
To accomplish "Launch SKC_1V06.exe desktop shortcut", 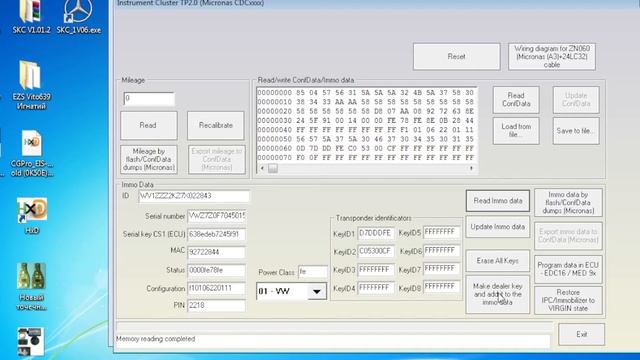I will click(x=78, y=16).
